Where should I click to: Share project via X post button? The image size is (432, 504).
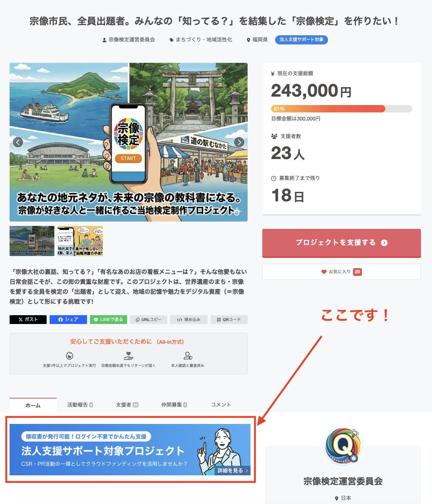28,320
